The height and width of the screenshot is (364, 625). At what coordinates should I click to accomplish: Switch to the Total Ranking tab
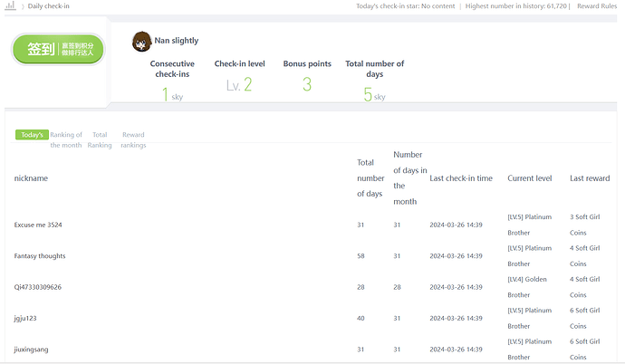tap(100, 139)
